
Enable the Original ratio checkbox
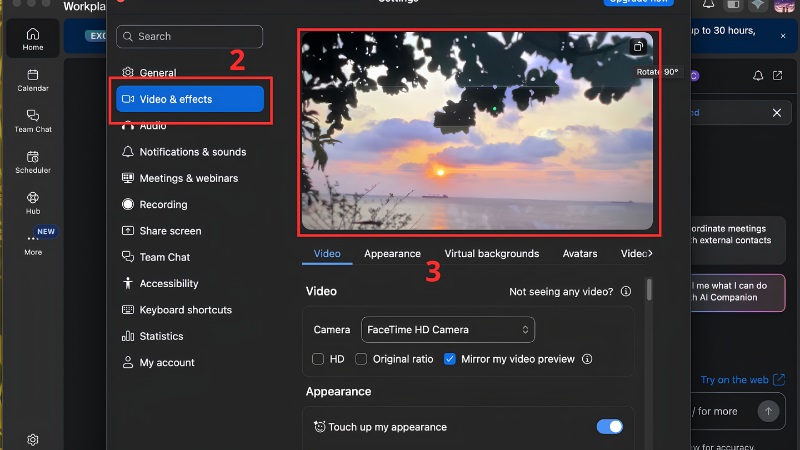[361, 359]
